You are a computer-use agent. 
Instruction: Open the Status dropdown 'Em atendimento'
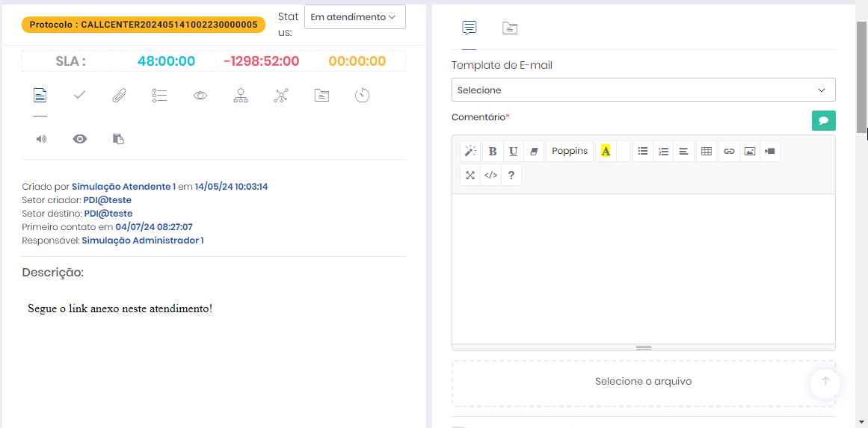click(x=354, y=17)
